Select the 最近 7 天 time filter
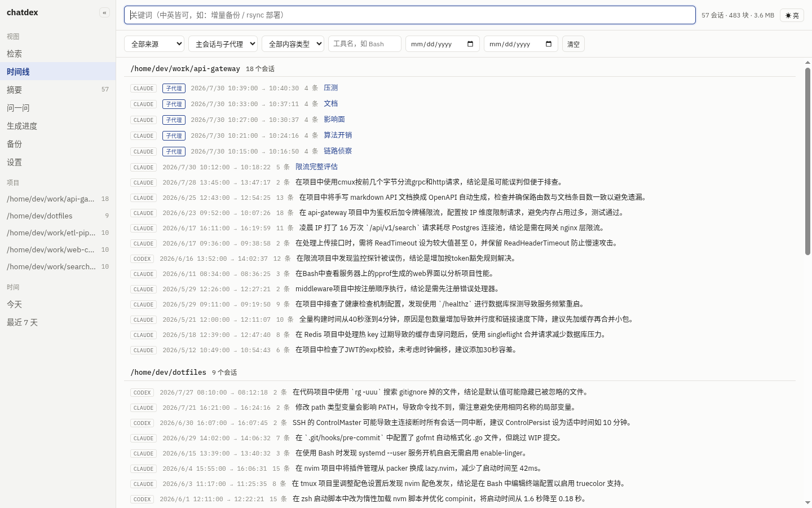812x508 pixels. click(58, 322)
